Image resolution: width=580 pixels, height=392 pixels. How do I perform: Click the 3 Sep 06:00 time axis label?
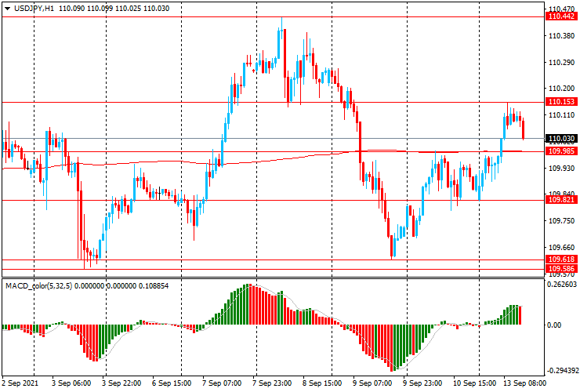click(71, 383)
